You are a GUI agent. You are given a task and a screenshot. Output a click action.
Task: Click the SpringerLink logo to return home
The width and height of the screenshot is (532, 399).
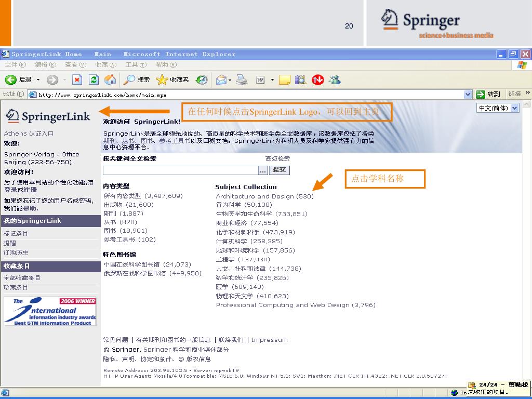(x=48, y=116)
